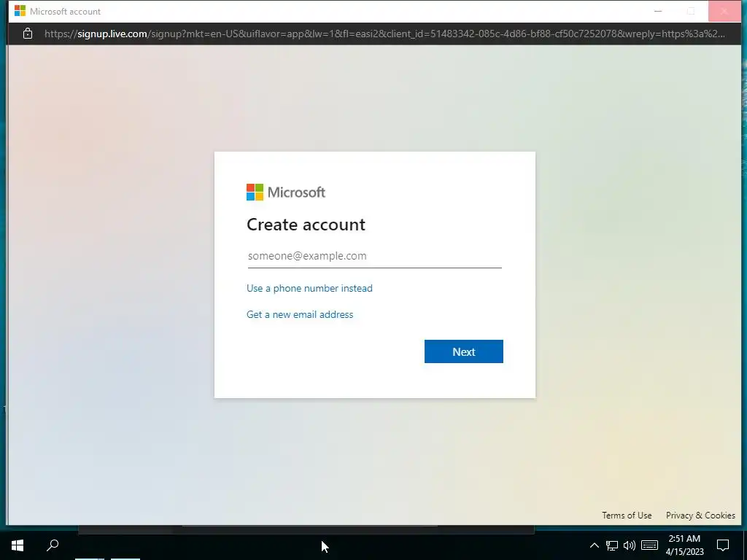Click the Microsoft account window title icon
This screenshot has height=560, width=747.
[20, 11]
